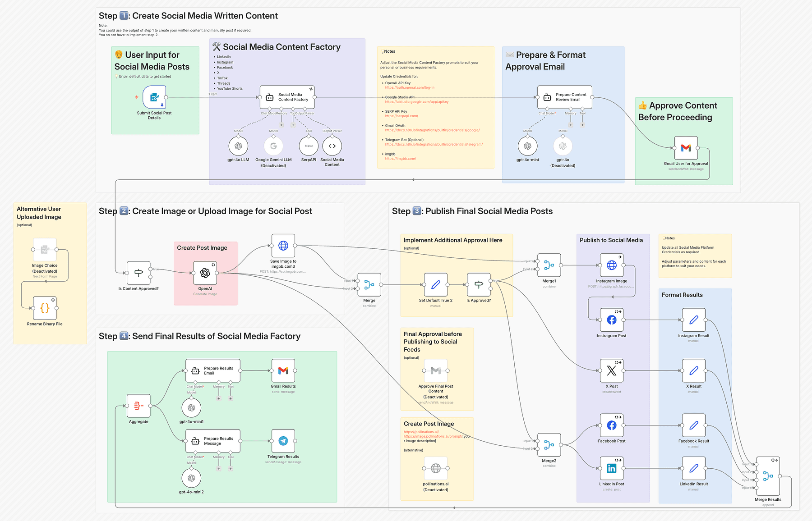Image resolution: width=812 pixels, height=521 pixels.
Task: Select the deactivated Google Gemini LLM node
Action: [x=273, y=146]
